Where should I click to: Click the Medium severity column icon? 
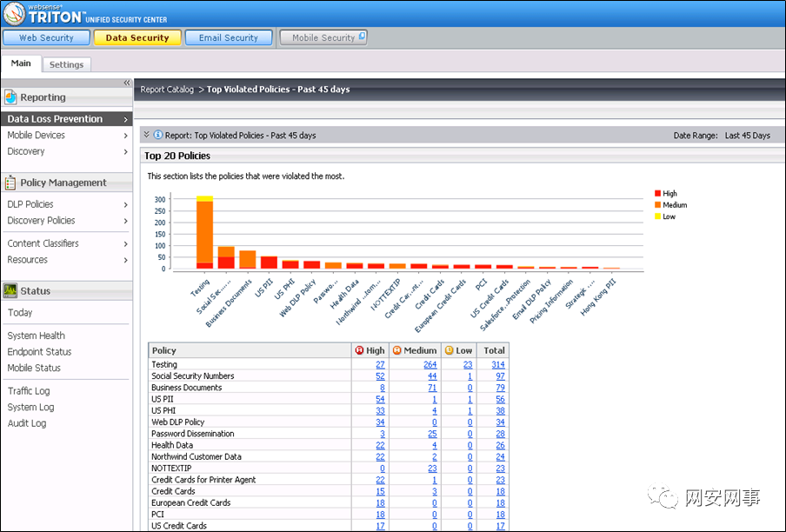tap(397, 350)
